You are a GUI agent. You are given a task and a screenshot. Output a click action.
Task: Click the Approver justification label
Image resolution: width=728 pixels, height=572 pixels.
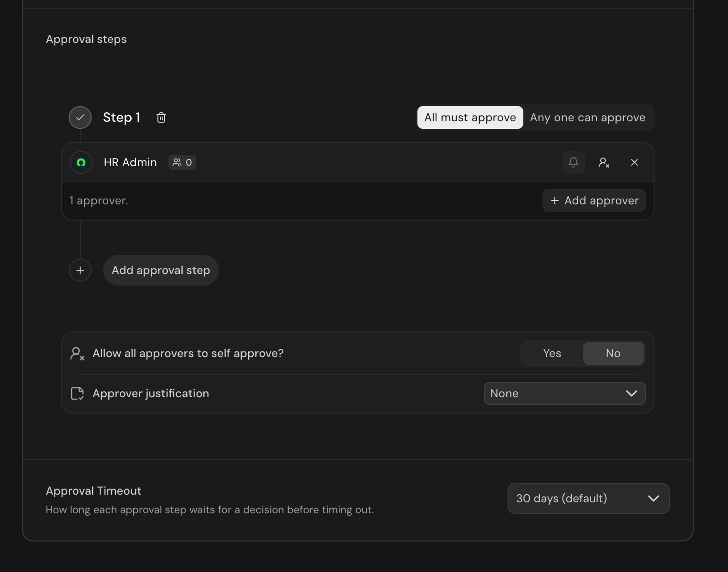point(151,393)
